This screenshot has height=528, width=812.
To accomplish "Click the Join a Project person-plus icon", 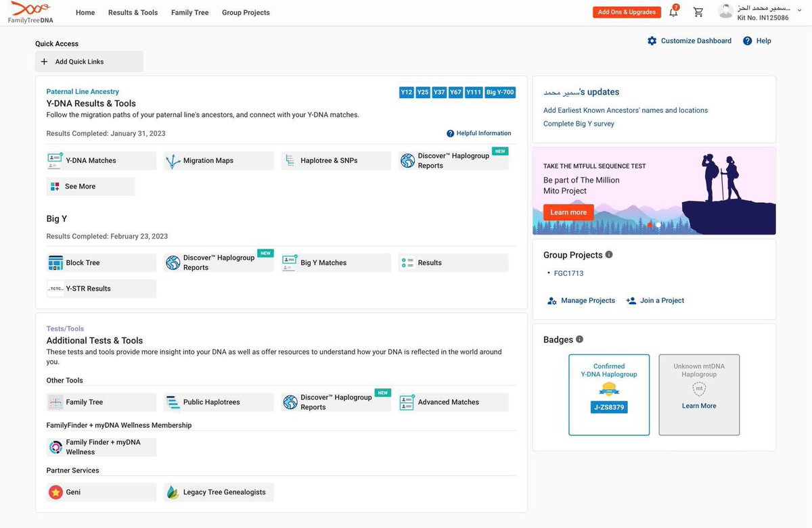I will pos(631,301).
